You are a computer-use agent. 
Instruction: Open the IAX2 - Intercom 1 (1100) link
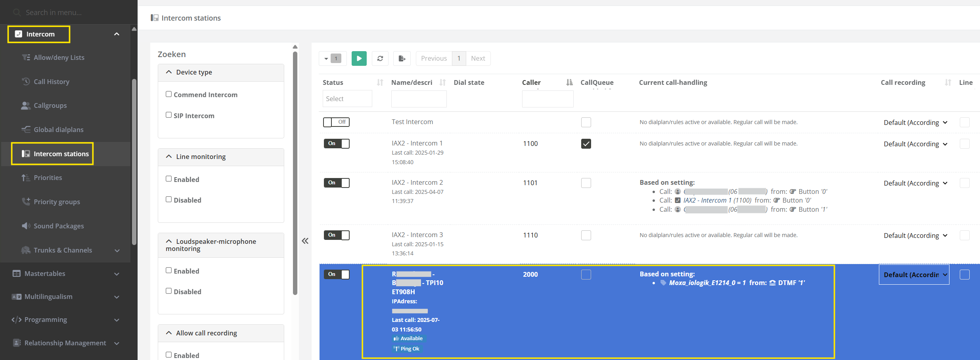pos(717,200)
